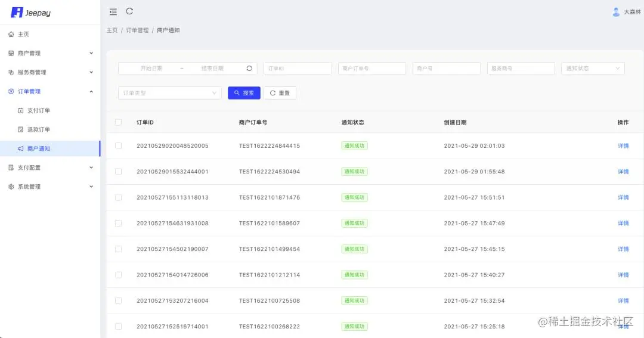This screenshot has height=338, width=644.
Task: Check the row 20210529015532444001
Action: pyautogui.click(x=118, y=172)
